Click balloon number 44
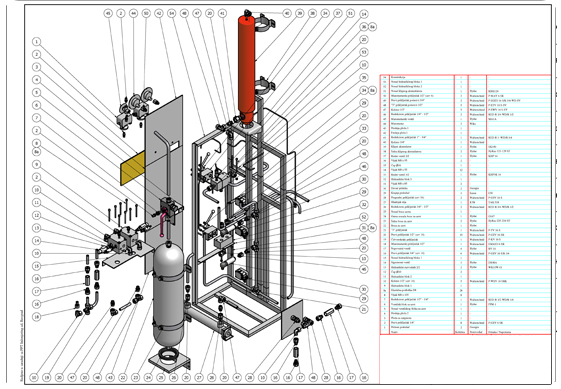This screenshot has width=561, height=389. tap(133, 14)
